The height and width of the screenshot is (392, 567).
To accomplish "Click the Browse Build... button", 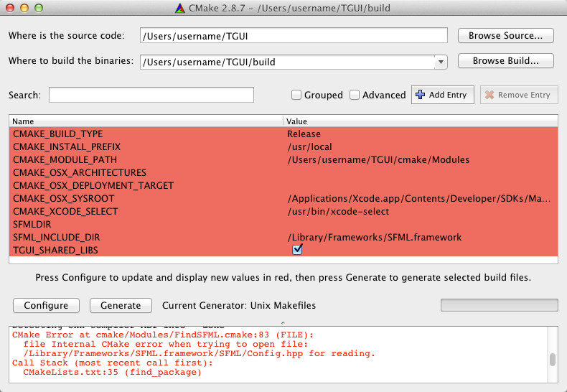I will tap(505, 60).
